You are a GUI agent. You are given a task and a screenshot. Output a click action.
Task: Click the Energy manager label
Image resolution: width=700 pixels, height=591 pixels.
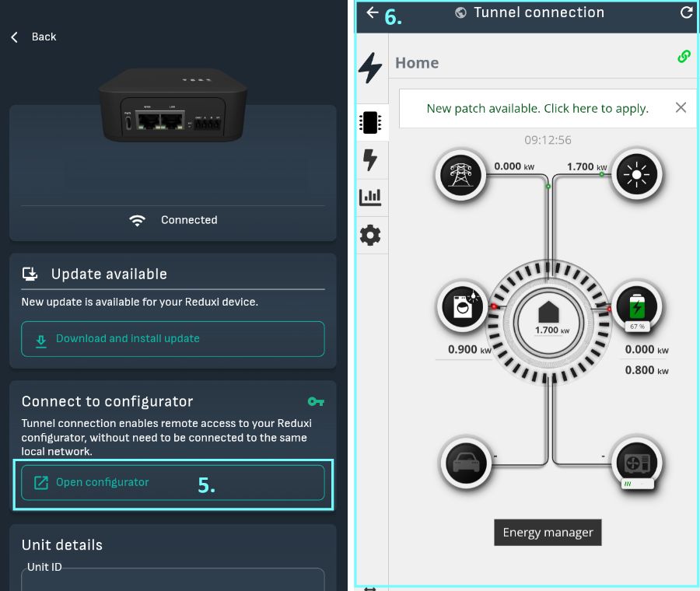[548, 533]
